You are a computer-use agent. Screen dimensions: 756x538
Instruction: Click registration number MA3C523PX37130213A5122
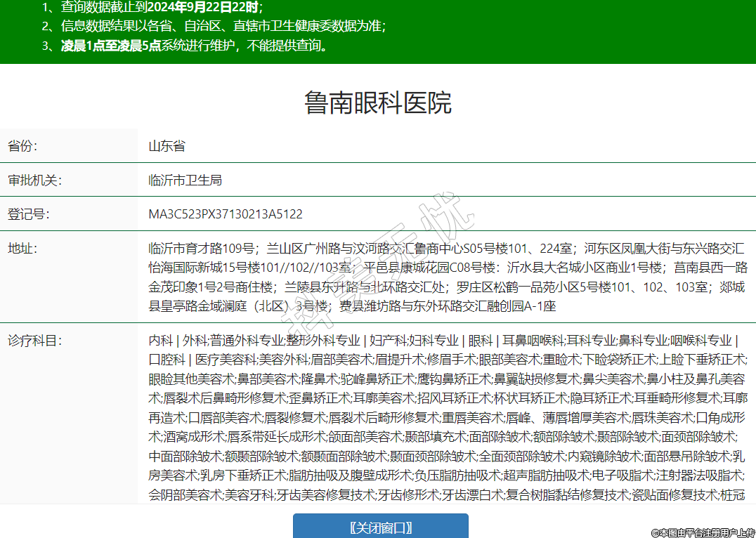226,214
